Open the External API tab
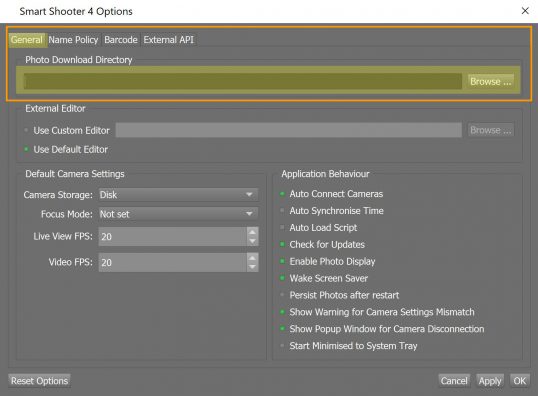Screen dimensions: 538x396 (169, 40)
